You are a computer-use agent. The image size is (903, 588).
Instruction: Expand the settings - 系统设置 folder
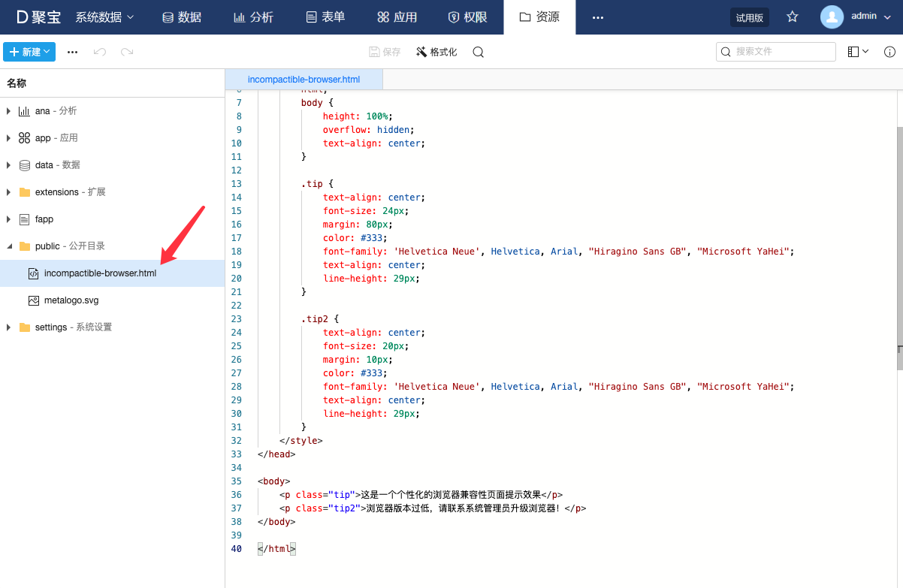(x=8, y=327)
